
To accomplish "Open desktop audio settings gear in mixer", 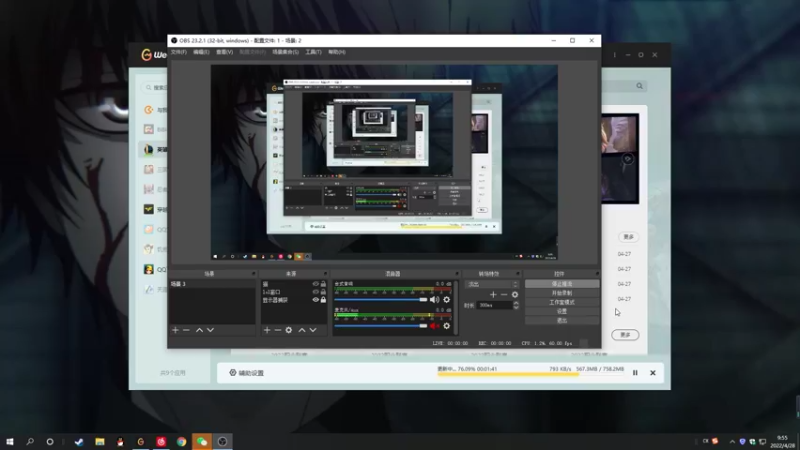I will pyautogui.click(x=446, y=299).
